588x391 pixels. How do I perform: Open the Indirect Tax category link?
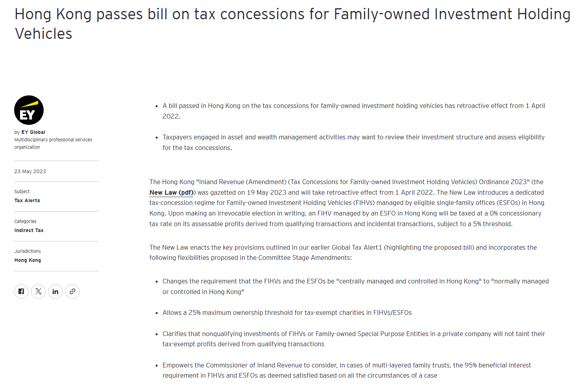click(29, 230)
